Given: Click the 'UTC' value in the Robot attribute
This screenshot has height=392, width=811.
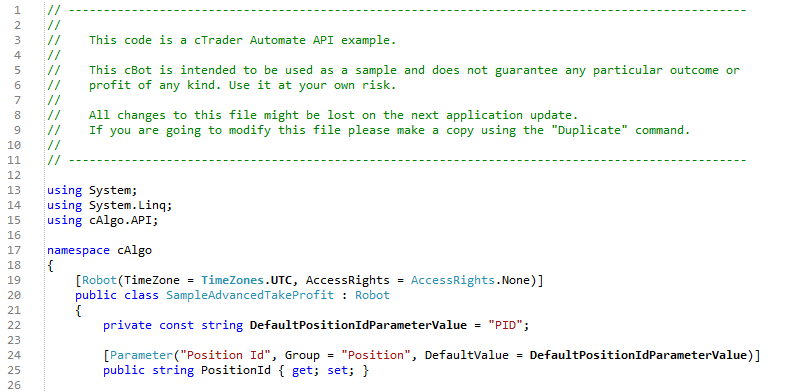Looking at the screenshot, I should click(x=281, y=280).
